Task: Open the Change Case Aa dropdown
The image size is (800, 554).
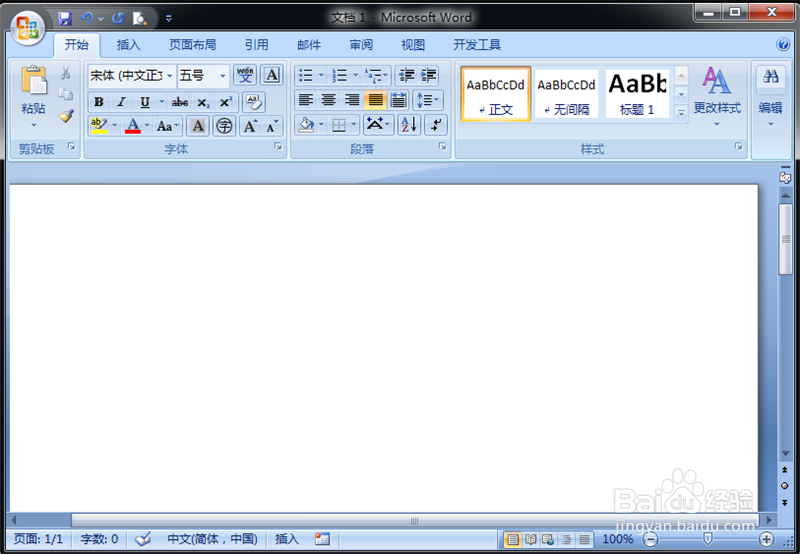Action: coord(168,125)
